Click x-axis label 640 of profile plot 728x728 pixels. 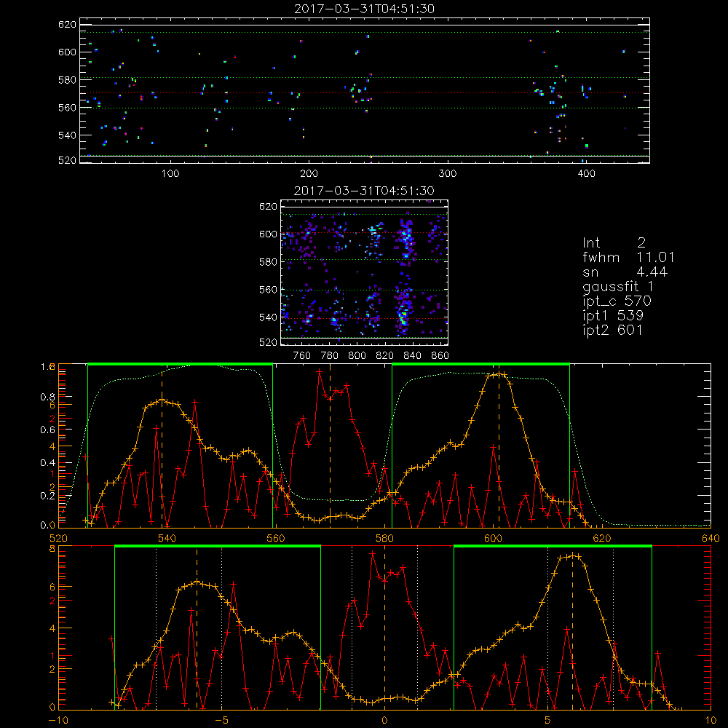(x=711, y=539)
